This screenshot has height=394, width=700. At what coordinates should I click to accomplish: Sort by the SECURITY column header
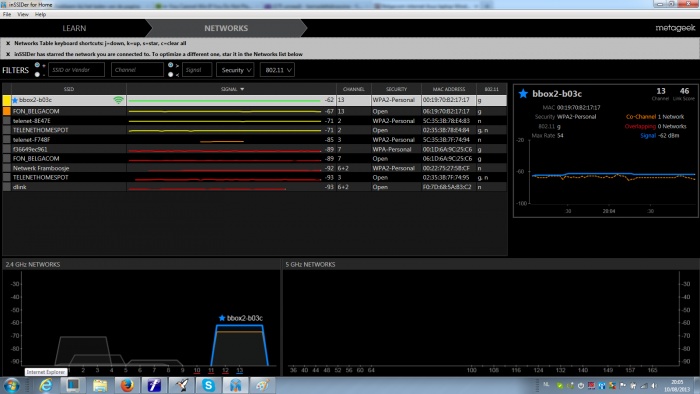tap(396, 89)
